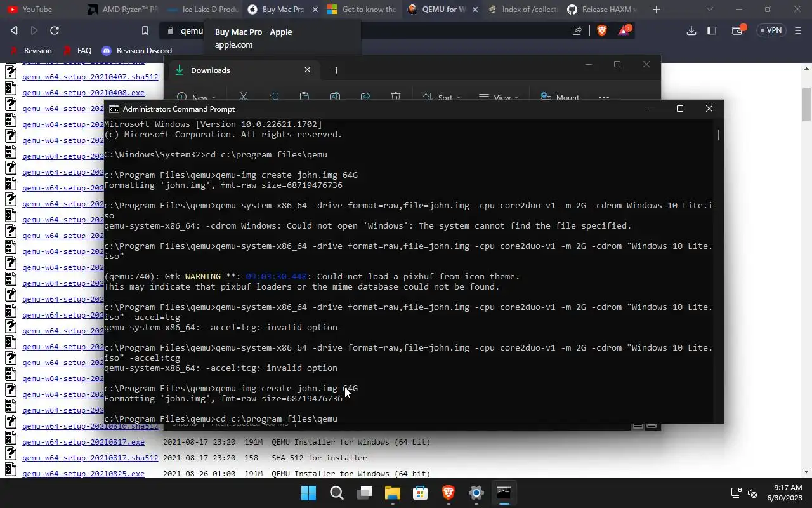Open the Windows Start menu
The width and height of the screenshot is (812, 508).
(x=308, y=493)
